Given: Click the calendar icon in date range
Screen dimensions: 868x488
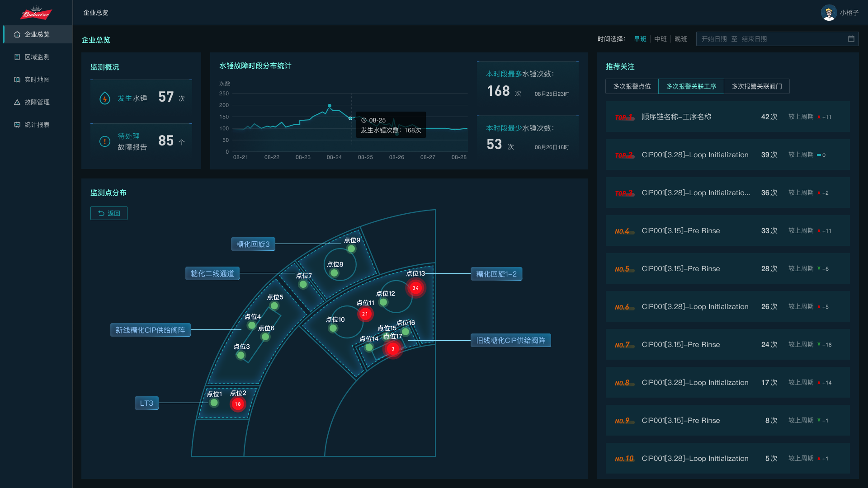Looking at the screenshot, I should [x=851, y=39].
